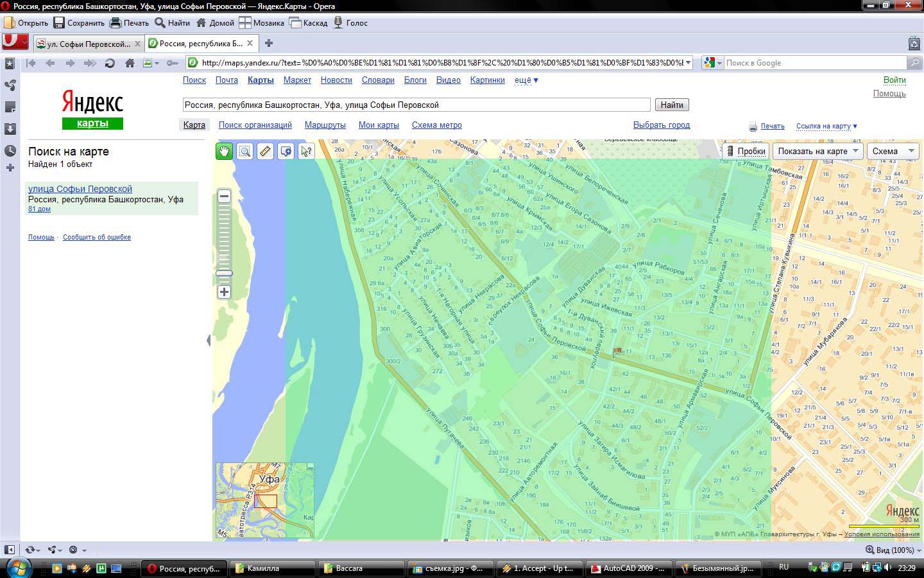Open the улица Софьи Перовской result link
This screenshot has height=578, width=924.
pos(80,189)
